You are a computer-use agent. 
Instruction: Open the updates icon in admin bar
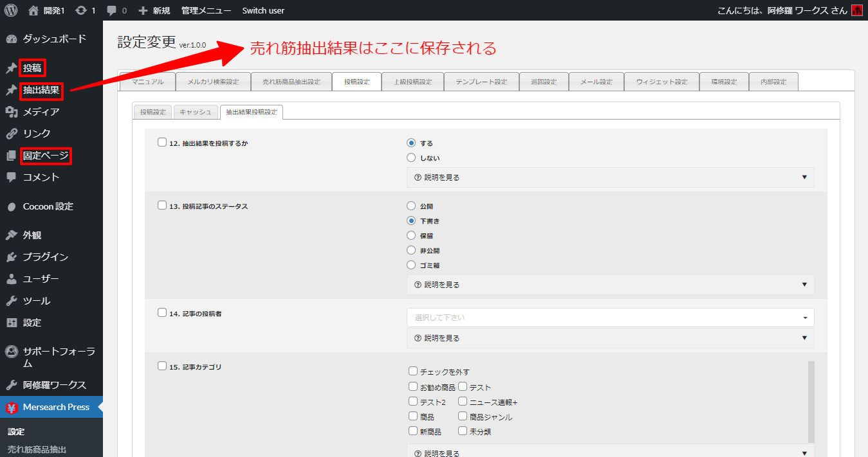tap(81, 10)
